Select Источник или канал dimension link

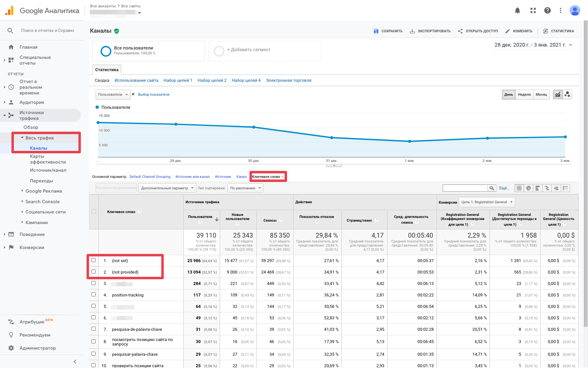point(193,177)
